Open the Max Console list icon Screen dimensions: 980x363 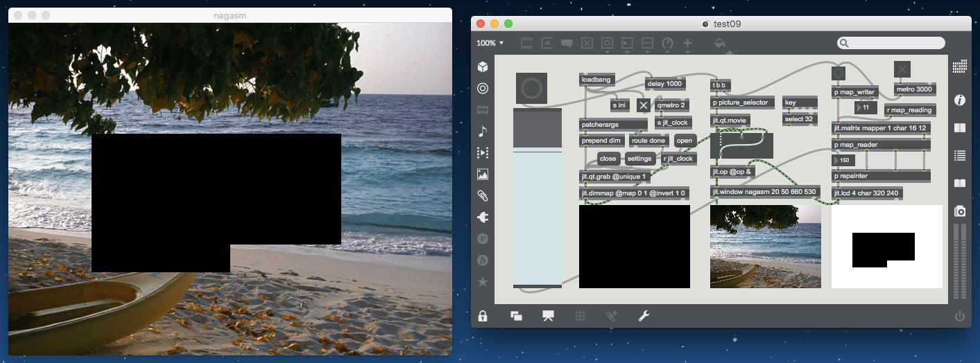point(960,155)
